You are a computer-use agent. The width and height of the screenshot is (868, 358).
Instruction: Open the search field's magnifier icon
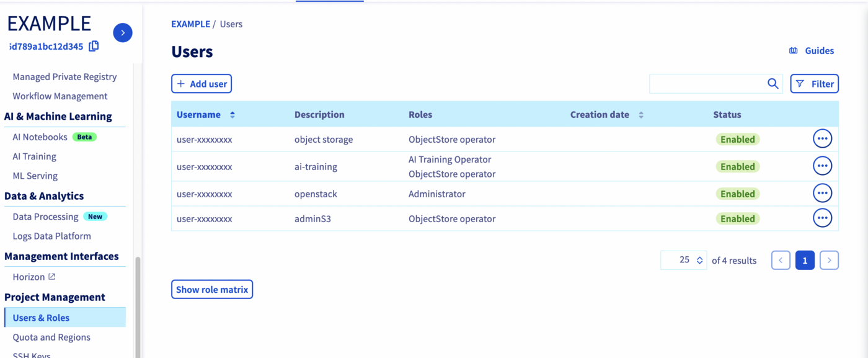point(773,83)
